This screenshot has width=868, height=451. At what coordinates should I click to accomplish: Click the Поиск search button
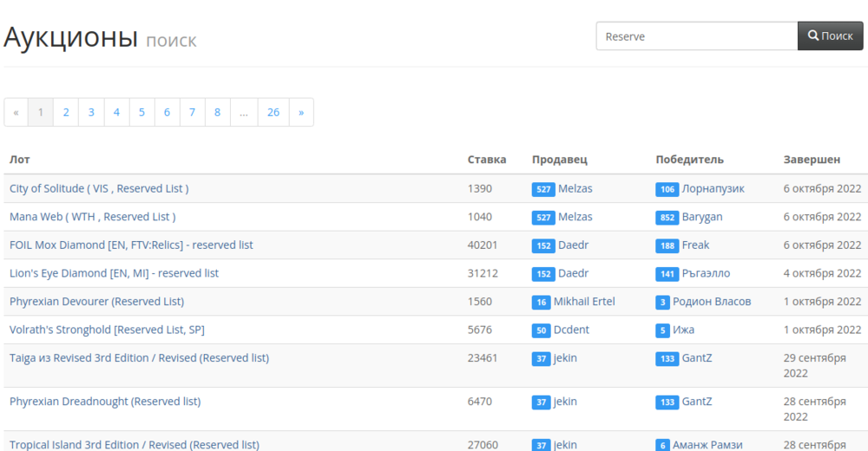pyautogui.click(x=830, y=36)
